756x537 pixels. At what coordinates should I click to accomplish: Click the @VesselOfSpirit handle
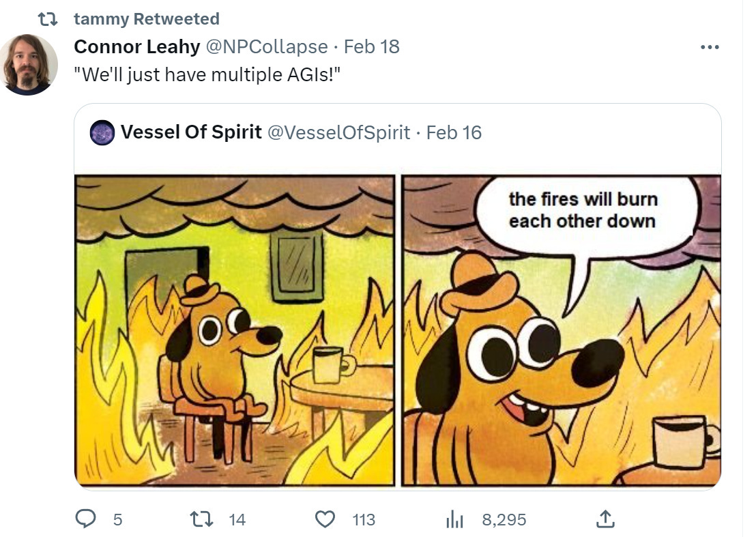coord(338,132)
